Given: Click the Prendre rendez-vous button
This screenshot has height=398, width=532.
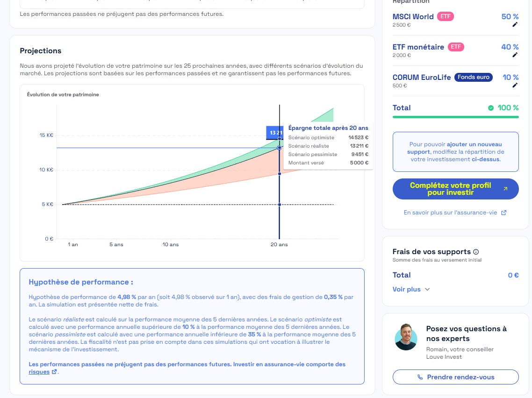Looking at the screenshot, I should pyautogui.click(x=455, y=377).
